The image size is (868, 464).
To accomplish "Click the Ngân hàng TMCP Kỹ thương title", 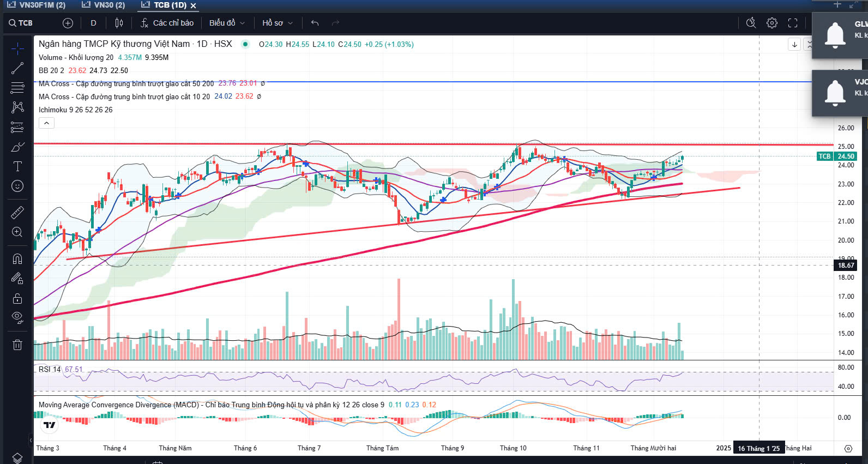I will 114,44.
